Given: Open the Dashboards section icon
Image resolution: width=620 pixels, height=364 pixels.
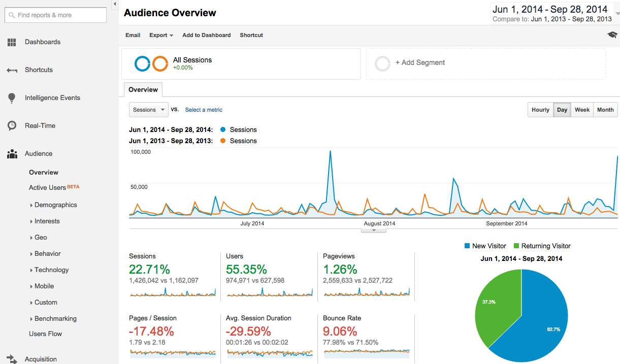Looking at the screenshot, I should coord(11,42).
